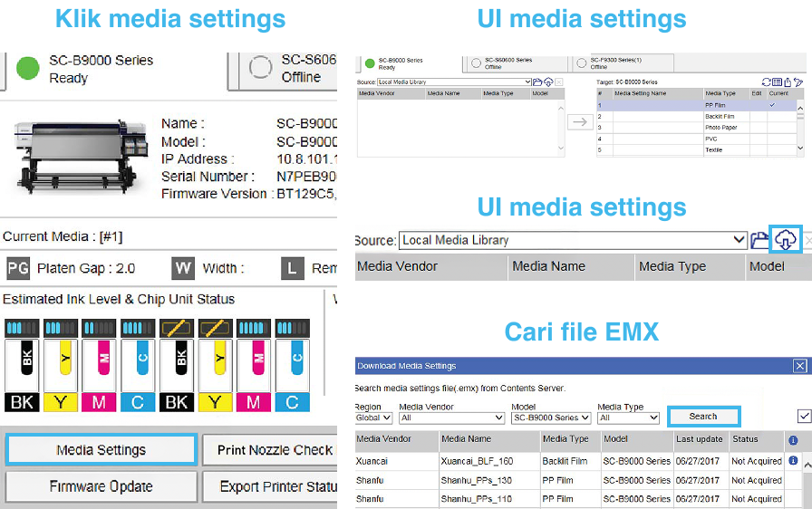Click the large green Ready status indicator
This screenshot has height=509, width=812.
tap(27, 68)
